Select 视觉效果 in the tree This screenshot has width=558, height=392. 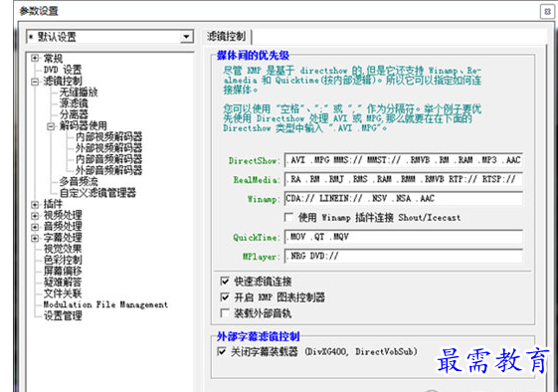point(63,249)
